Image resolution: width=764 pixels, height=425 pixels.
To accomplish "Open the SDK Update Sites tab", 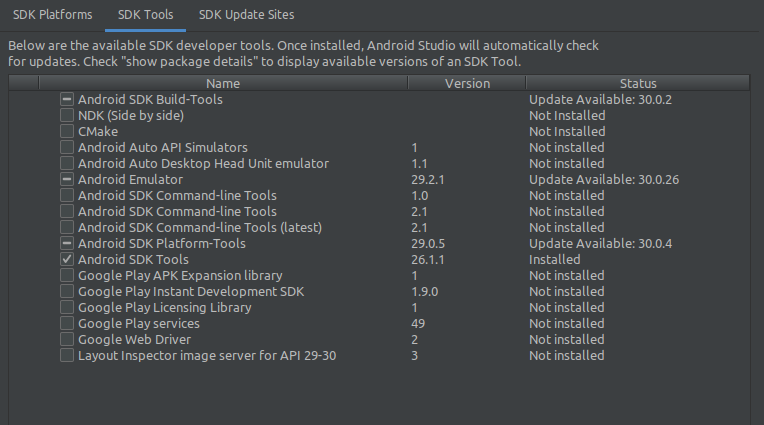I will 246,15.
